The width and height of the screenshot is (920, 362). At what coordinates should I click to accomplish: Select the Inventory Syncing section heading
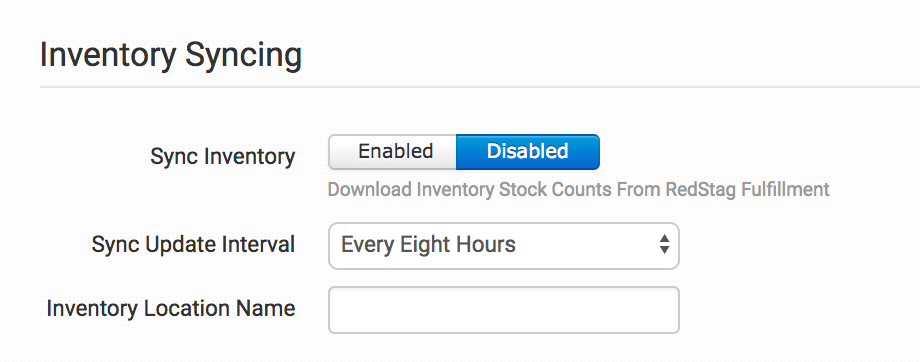[x=171, y=56]
